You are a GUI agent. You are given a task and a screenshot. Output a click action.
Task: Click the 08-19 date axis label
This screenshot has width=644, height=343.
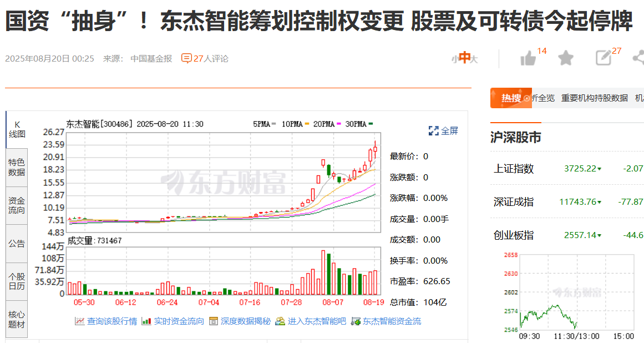coord(373,302)
